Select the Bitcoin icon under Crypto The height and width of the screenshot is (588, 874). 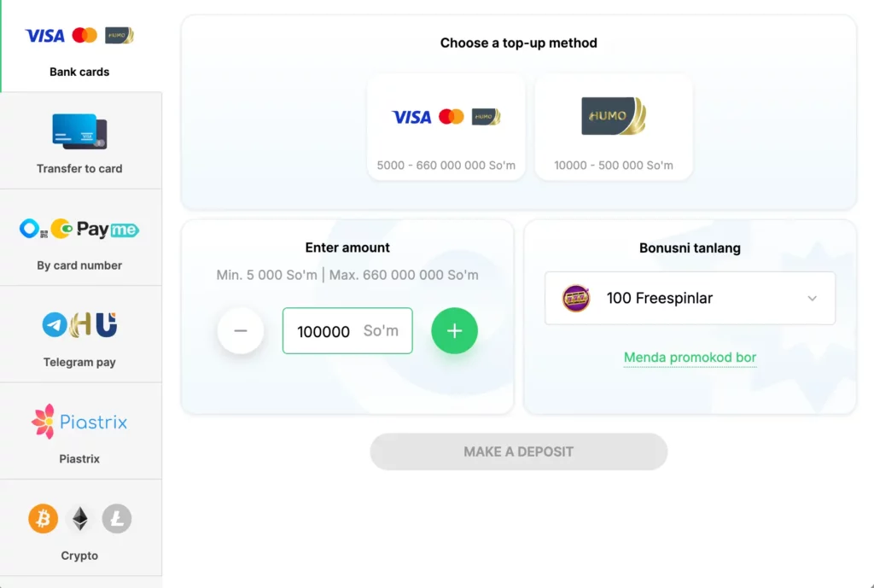[x=43, y=518]
